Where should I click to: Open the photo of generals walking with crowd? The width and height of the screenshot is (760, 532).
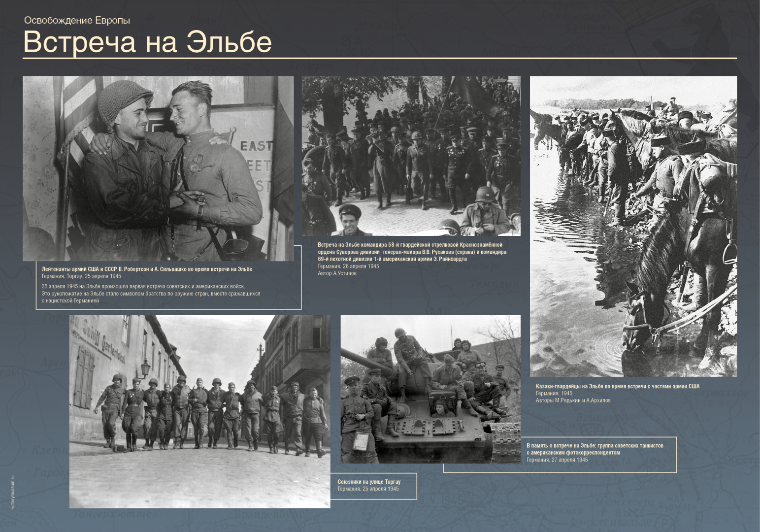click(411, 156)
